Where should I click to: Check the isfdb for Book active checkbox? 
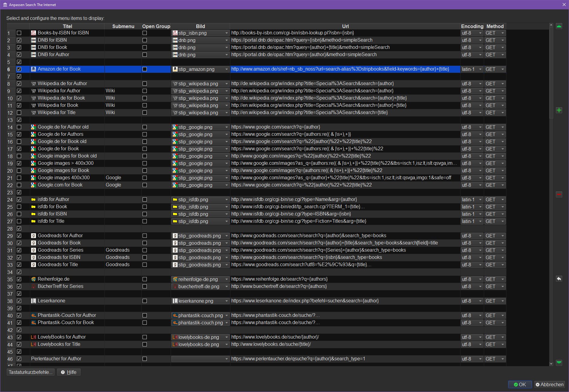click(x=19, y=207)
